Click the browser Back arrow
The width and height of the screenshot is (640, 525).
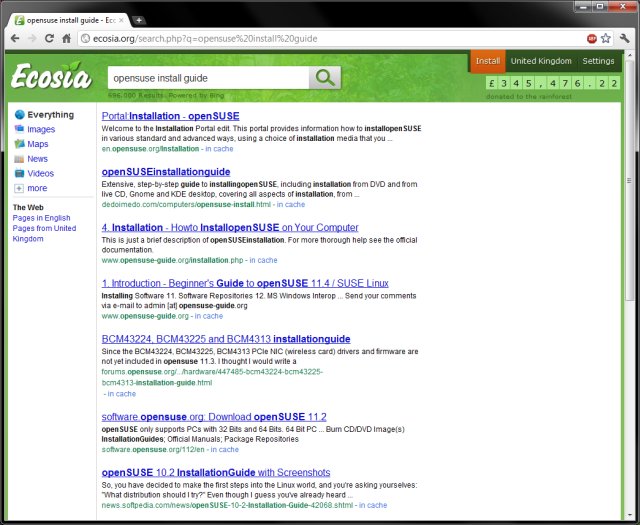(x=15, y=38)
